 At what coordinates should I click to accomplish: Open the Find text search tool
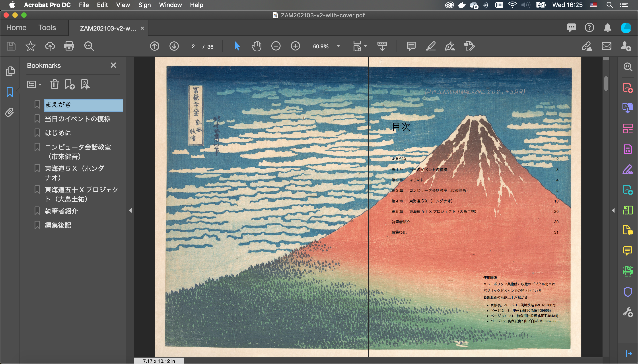[x=89, y=46]
